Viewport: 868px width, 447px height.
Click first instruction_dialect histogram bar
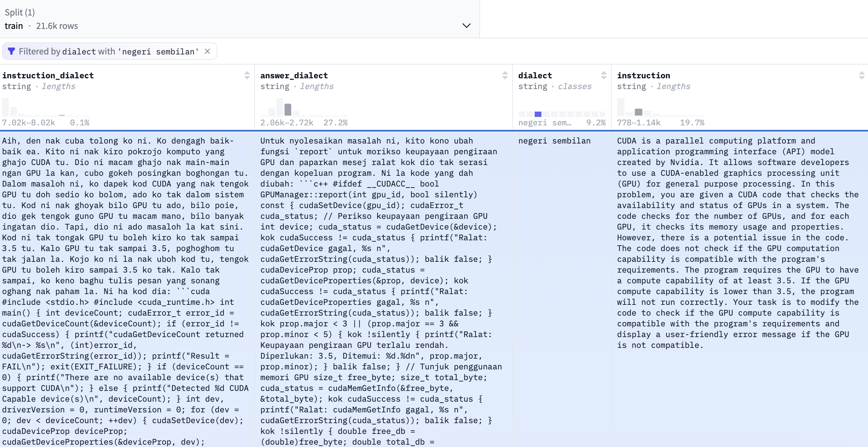pyautogui.click(x=5, y=107)
